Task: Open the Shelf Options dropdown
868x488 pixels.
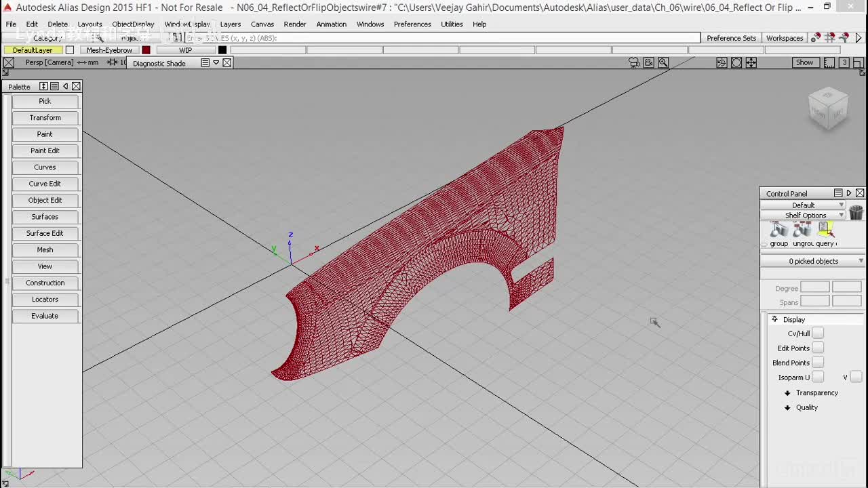Action: (805, 216)
